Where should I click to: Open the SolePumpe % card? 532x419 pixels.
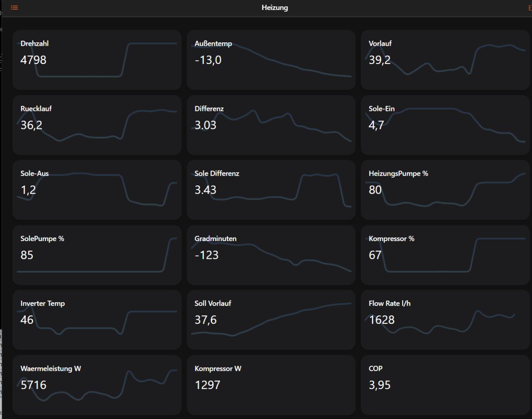pyautogui.click(x=97, y=255)
